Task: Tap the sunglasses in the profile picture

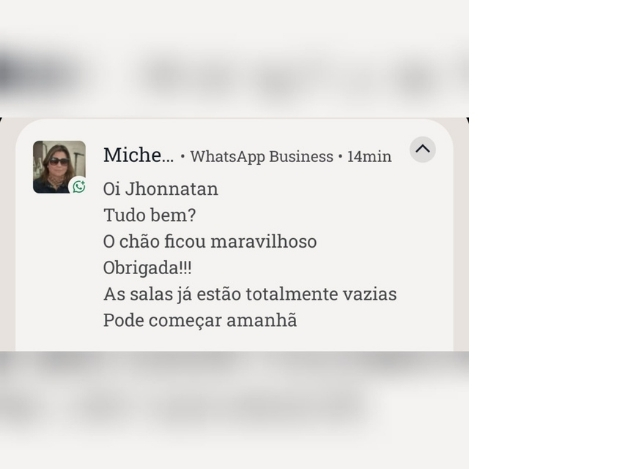Action: (x=59, y=161)
